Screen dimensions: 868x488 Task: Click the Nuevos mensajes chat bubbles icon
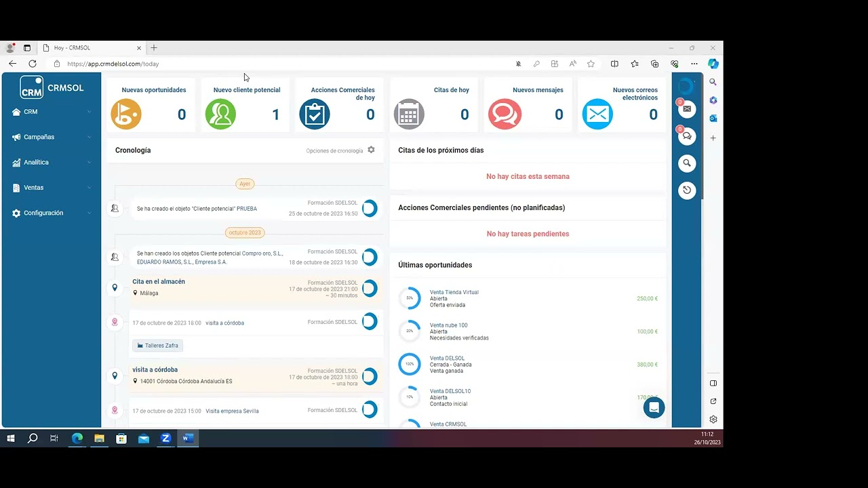coord(505,114)
